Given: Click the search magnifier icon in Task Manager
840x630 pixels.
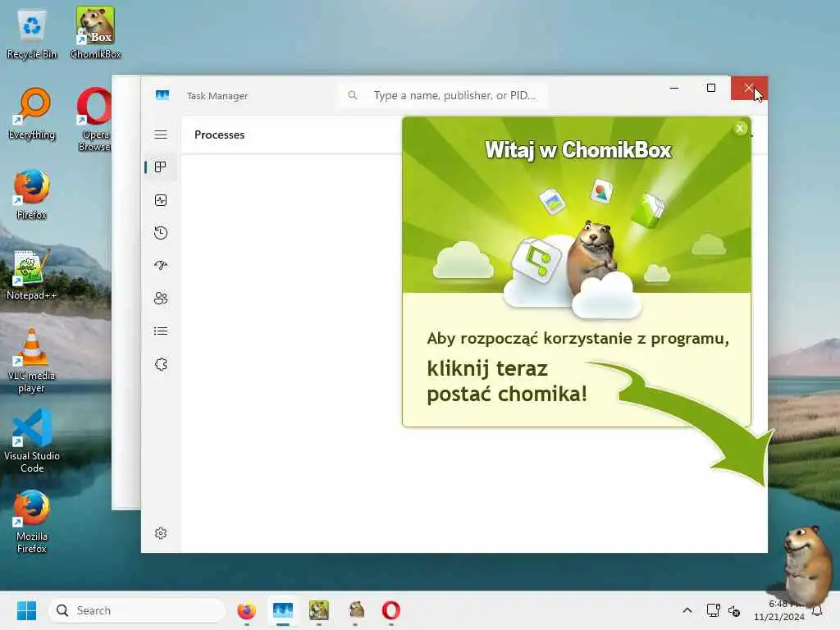Looking at the screenshot, I should pyautogui.click(x=353, y=95).
